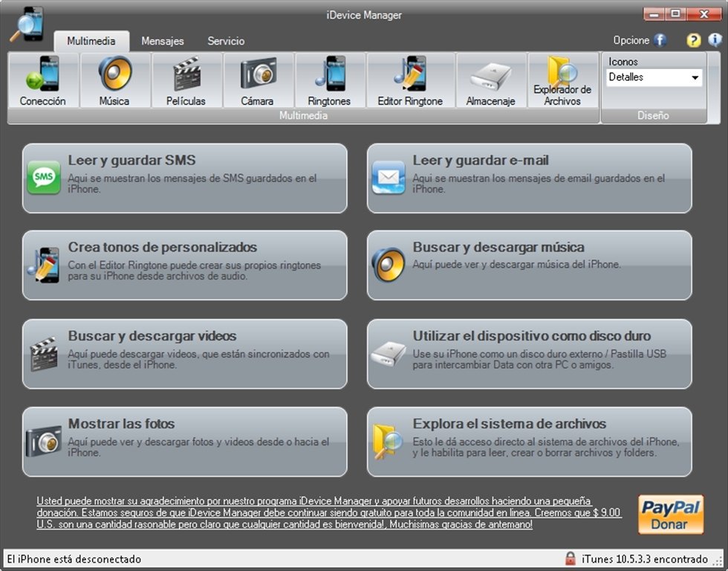Open Buscar y descargar música
This screenshot has height=571, width=728.
(x=529, y=265)
